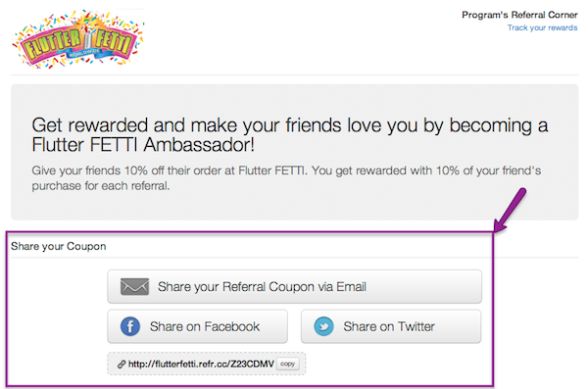This screenshot has width=588, height=389.
Task: Copy the referral link with copy button
Action: [287, 364]
